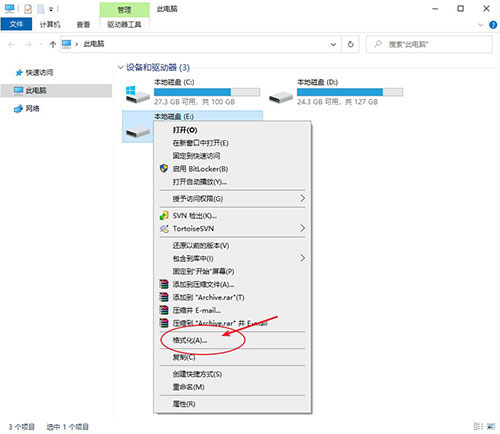Click WinRAR icon beside 添加到压缩文件(A)...
Screen dimensions: 500x434
(x=164, y=284)
